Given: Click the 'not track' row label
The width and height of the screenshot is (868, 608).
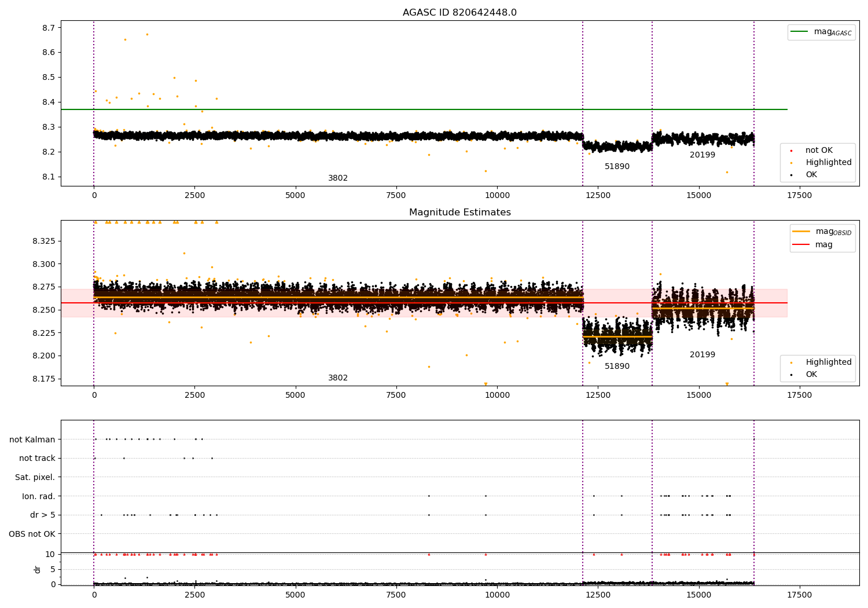Looking at the screenshot, I should 37,458.
